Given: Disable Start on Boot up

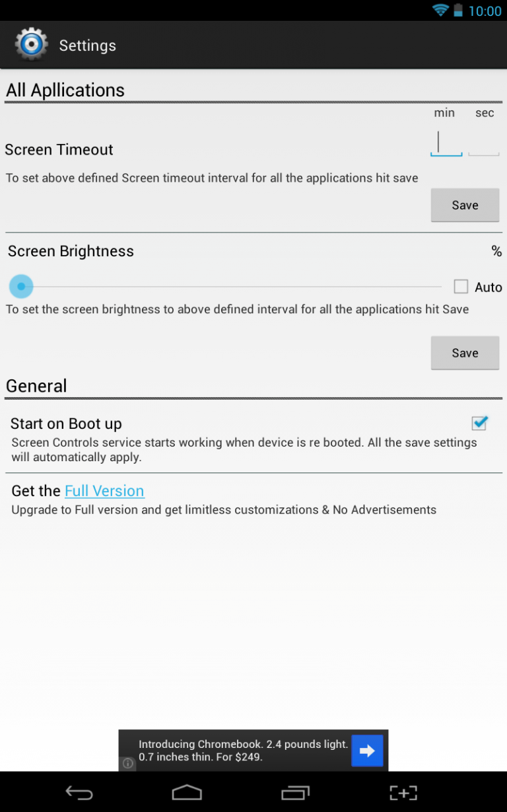Looking at the screenshot, I should point(479,423).
